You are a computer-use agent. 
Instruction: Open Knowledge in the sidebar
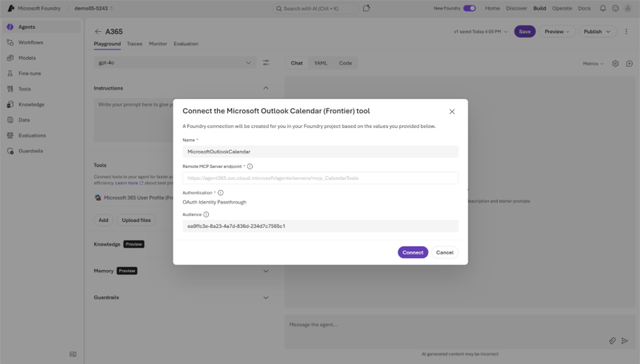41,104
